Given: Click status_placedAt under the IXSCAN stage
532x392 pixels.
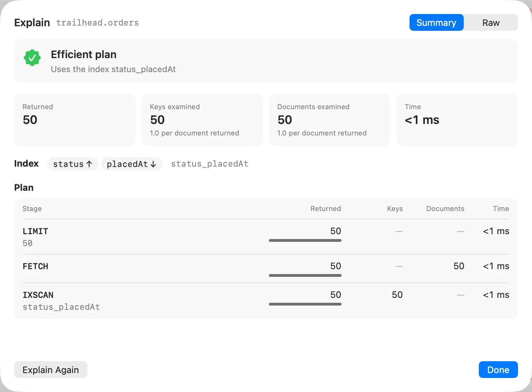Looking at the screenshot, I should [61, 307].
